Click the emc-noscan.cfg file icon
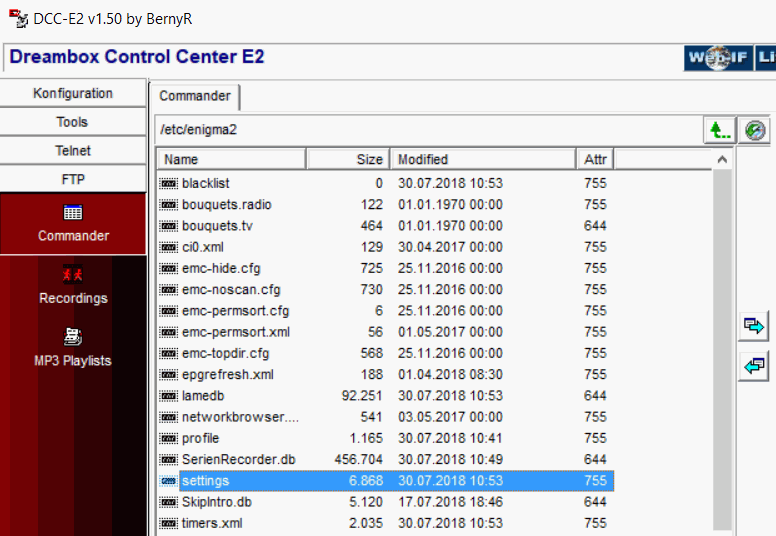This screenshot has height=536, width=776. pos(169,290)
